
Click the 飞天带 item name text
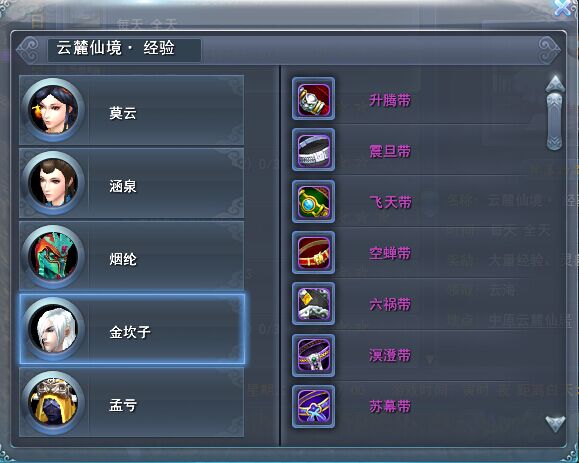(x=390, y=202)
